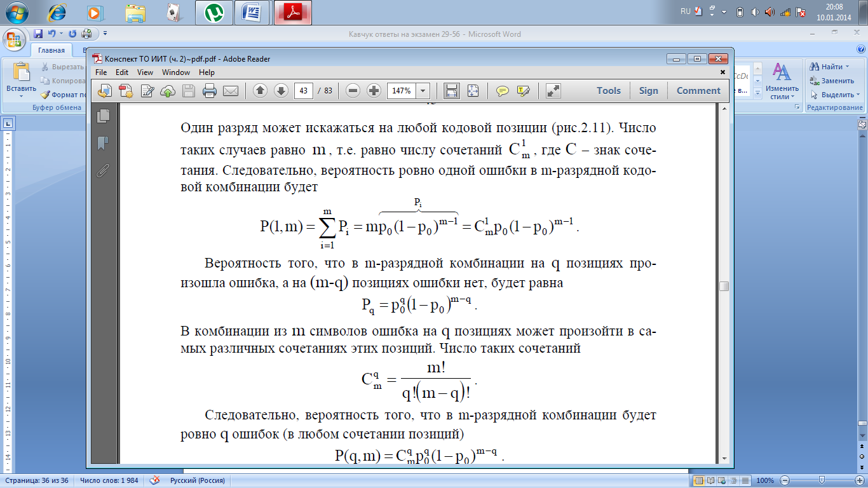Click Формат по образцу format painter
Image resolution: width=868 pixels, height=488 pixels.
pos(62,95)
